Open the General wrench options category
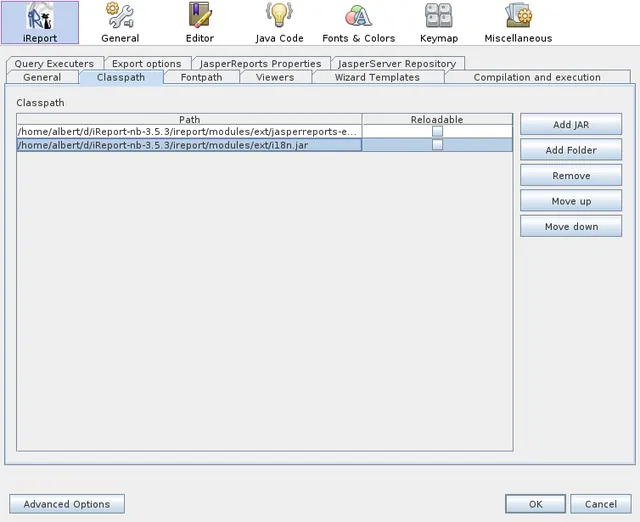 click(120, 22)
